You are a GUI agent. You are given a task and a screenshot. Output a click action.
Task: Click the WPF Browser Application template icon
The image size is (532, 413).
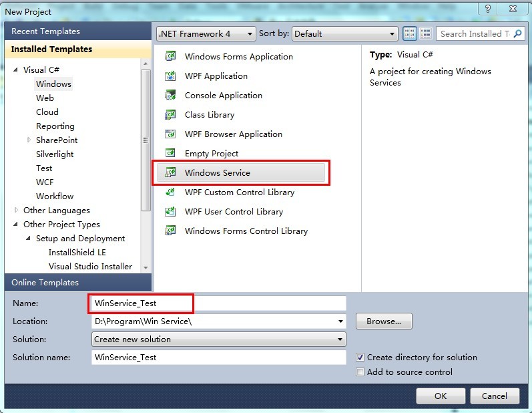click(170, 134)
